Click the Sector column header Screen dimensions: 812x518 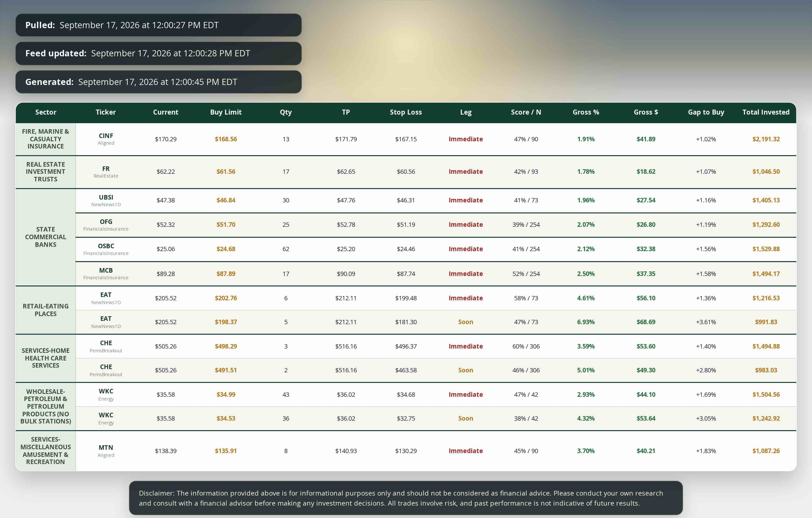coord(46,112)
